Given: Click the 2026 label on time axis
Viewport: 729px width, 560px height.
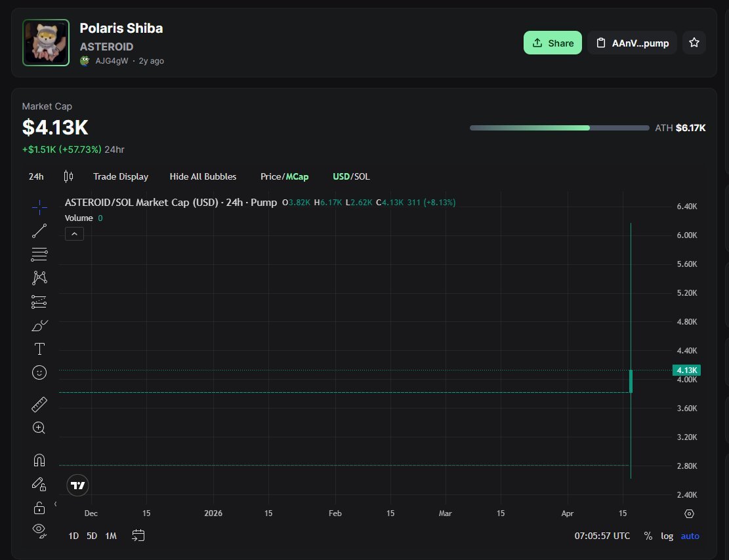Looking at the screenshot, I should [x=213, y=513].
